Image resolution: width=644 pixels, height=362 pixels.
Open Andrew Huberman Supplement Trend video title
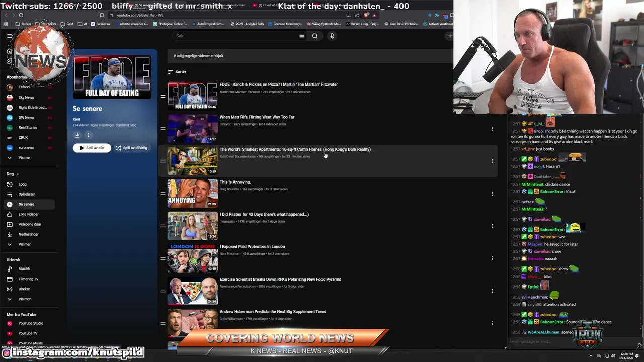click(273, 312)
